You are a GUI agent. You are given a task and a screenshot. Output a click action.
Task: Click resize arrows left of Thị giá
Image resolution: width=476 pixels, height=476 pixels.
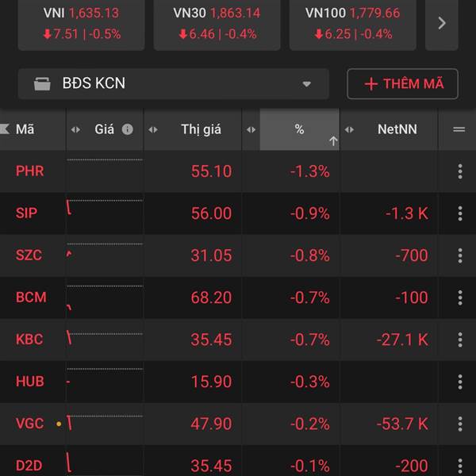coord(153,129)
